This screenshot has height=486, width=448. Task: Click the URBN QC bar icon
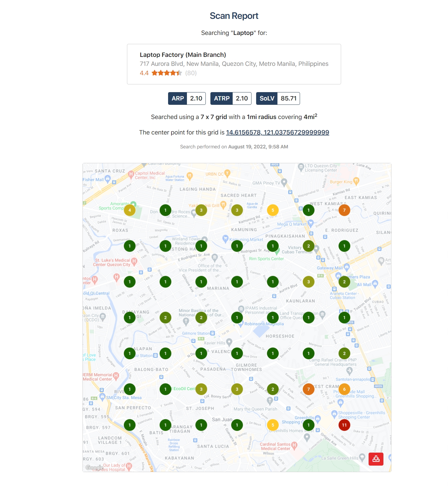tap(227, 173)
